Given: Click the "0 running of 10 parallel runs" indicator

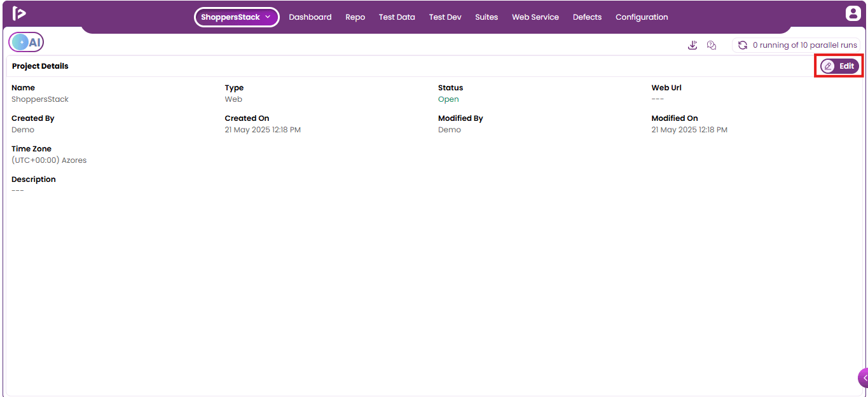Looking at the screenshot, I should click(x=796, y=45).
